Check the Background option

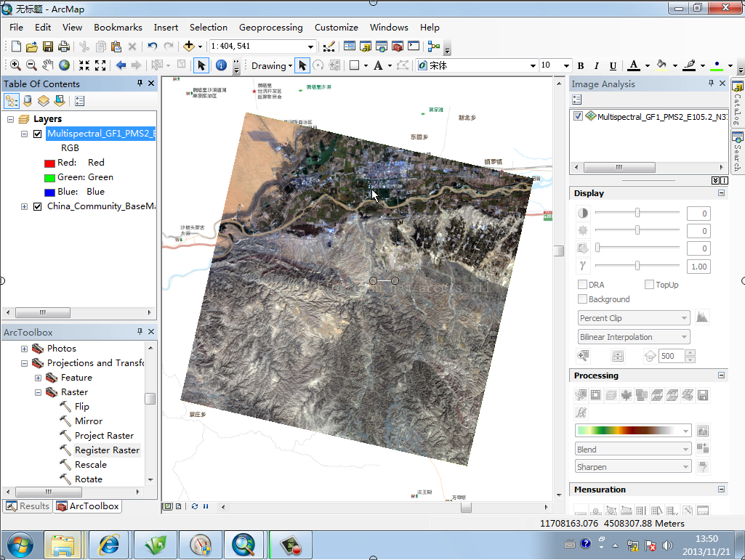[x=582, y=299]
